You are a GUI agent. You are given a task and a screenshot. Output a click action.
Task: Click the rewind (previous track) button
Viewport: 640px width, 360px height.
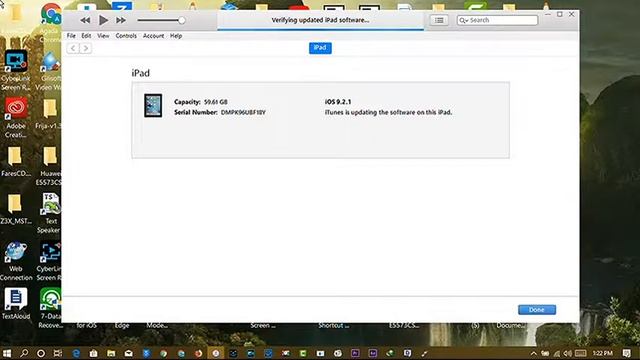pyautogui.click(x=85, y=20)
